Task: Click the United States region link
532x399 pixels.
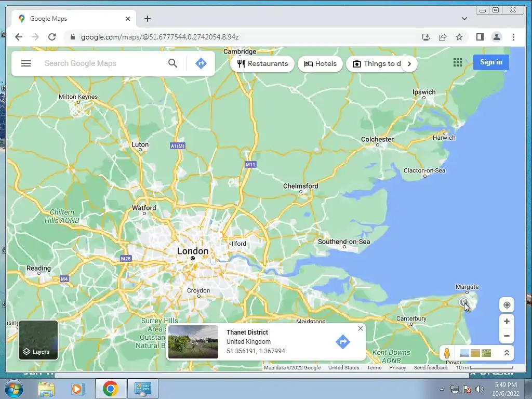Action: coord(344,368)
